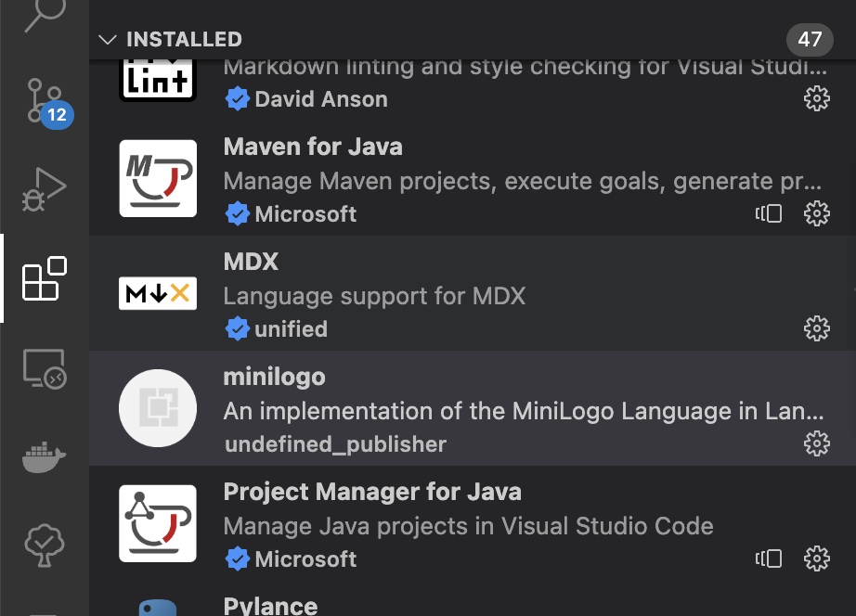This screenshot has height=616, width=856.
Task: Click Project Manager for Java pack indicator
Action: (769, 558)
